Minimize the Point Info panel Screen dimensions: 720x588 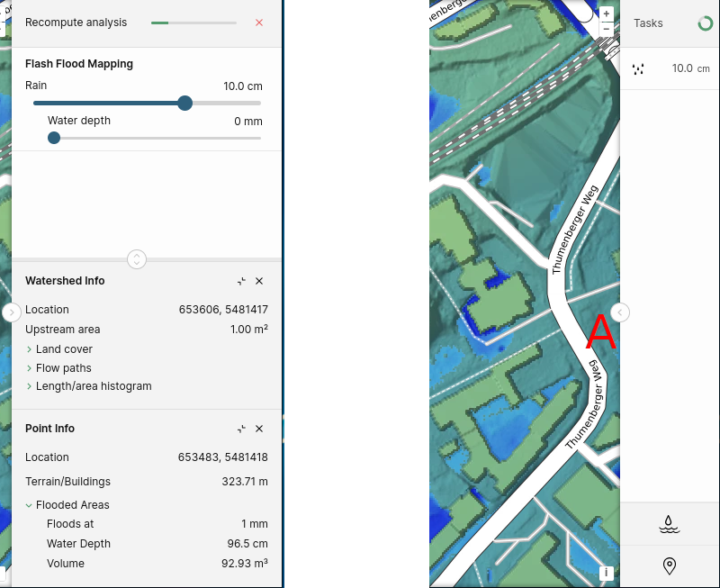click(241, 429)
